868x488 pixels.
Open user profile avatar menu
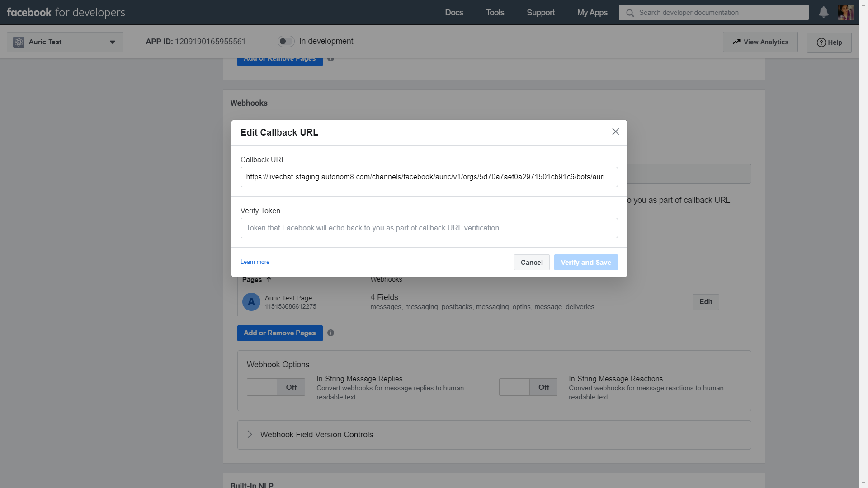tap(845, 12)
